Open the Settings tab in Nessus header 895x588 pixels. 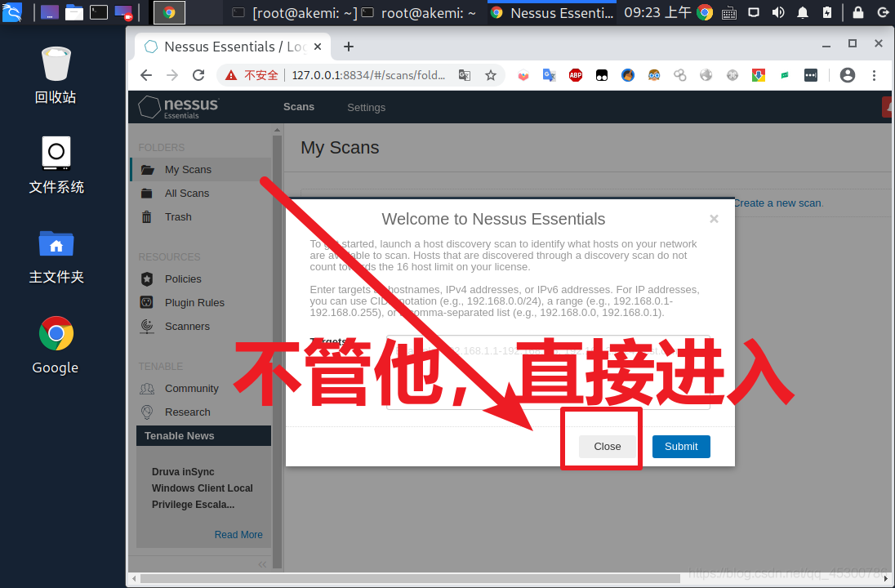coord(366,107)
